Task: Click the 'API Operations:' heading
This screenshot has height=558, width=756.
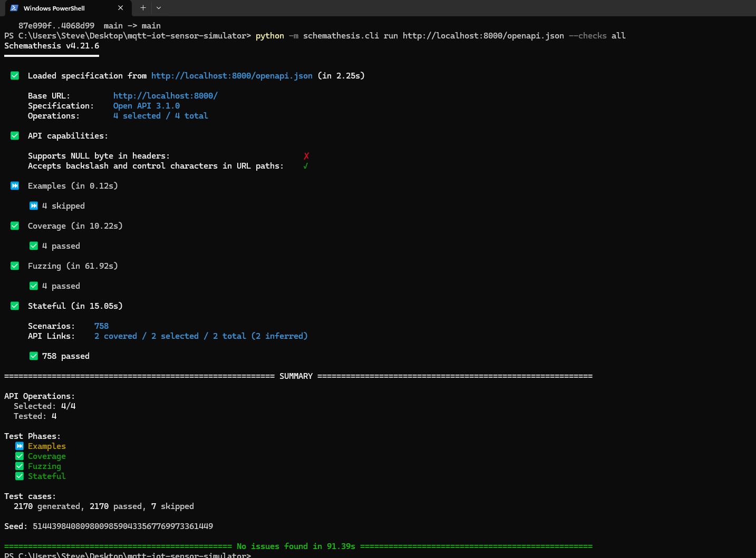Action: pyautogui.click(x=40, y=396)
